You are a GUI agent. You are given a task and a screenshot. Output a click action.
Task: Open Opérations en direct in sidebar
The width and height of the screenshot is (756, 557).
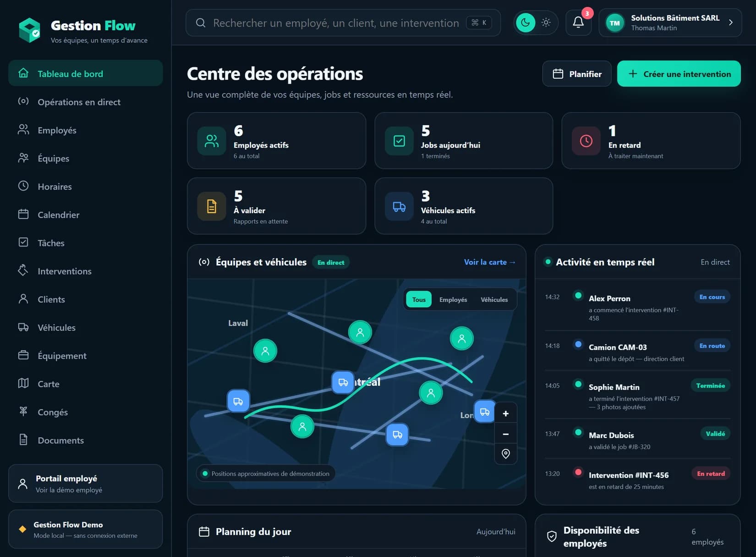(x=86, y=102)
